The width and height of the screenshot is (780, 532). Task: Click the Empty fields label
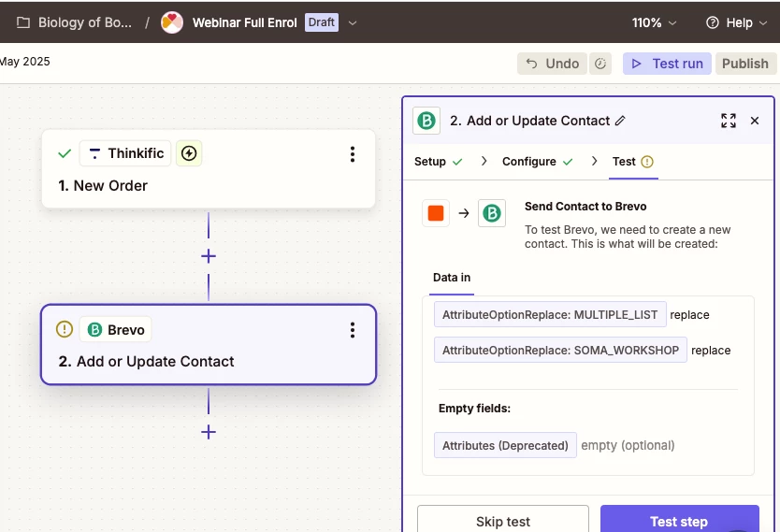point(474,409)
